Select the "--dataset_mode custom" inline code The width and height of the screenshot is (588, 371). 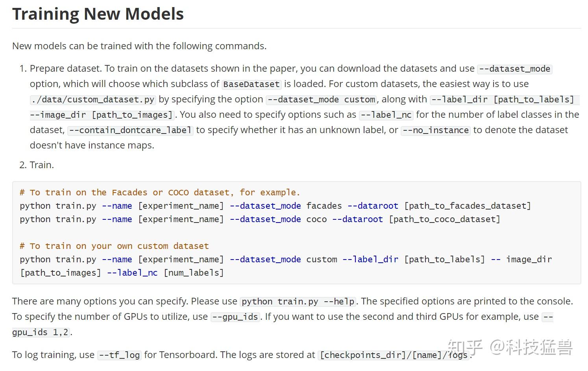(321, 100)
